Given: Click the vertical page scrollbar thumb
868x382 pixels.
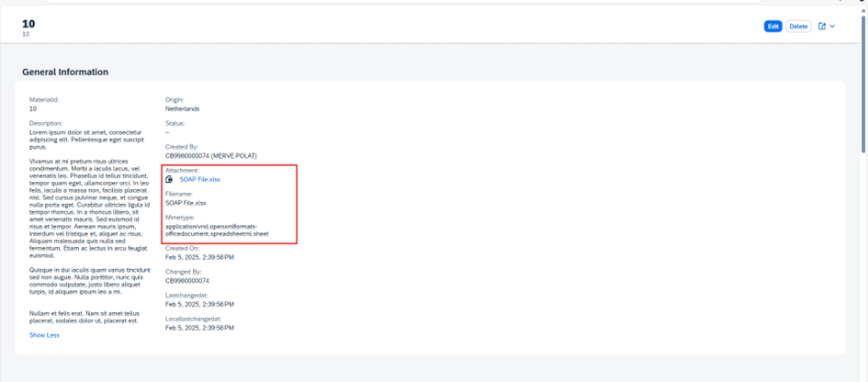Looking at the screenshot, I should 862,83.
